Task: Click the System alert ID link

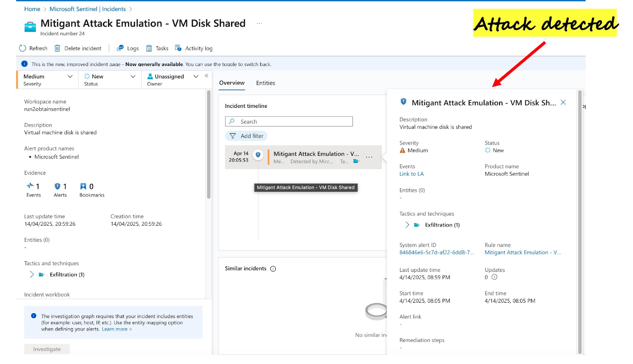Action: point(437,253)
